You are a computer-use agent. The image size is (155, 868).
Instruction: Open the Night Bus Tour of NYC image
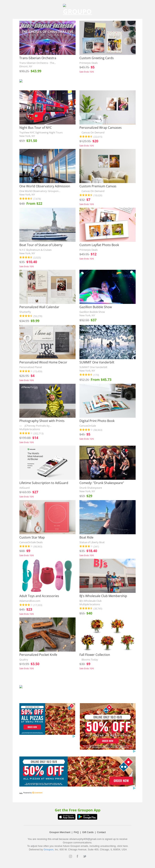47,107
